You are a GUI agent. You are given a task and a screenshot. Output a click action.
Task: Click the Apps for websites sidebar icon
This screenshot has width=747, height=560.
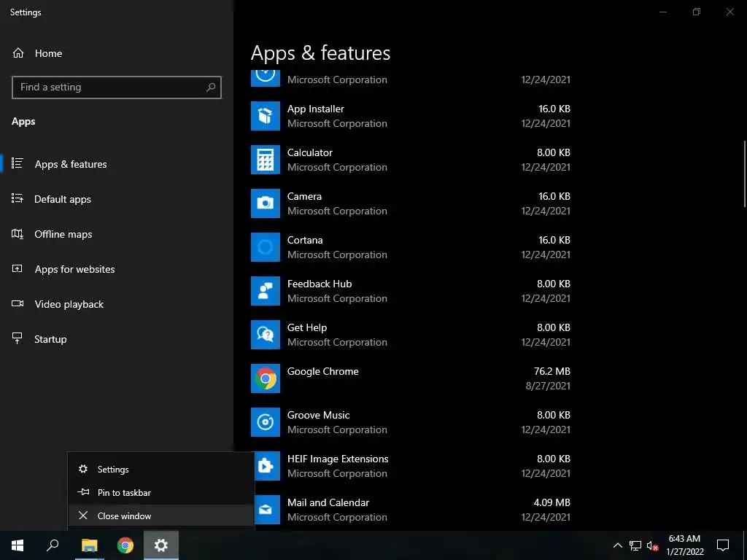click(x=18, y=268)
